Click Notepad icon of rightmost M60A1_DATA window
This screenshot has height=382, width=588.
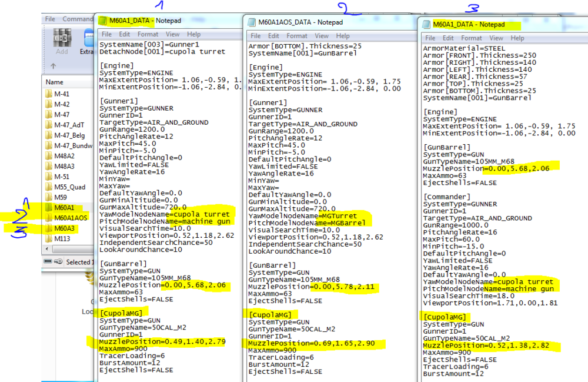(426, 25)
